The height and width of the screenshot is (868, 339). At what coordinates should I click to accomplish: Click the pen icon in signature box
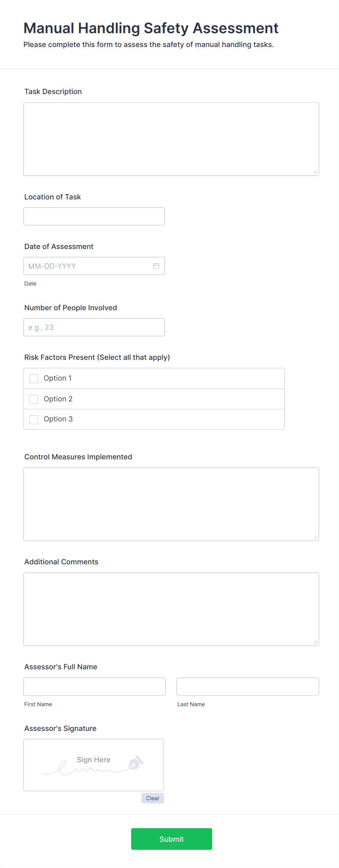136,762
